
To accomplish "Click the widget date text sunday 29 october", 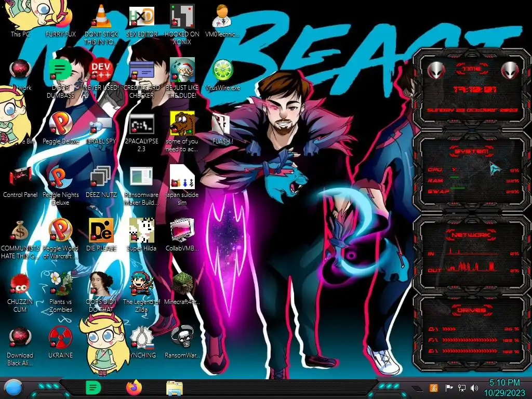I will [x=472, y=110].
